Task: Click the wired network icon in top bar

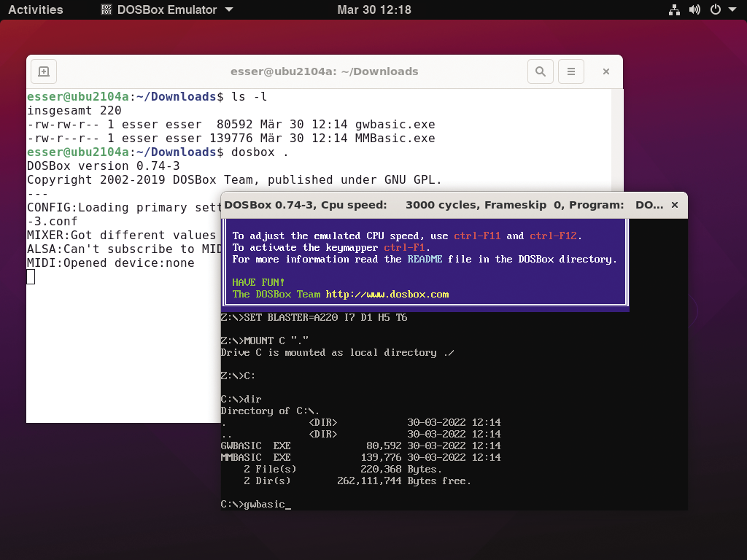Action: (x=674, y=9)
